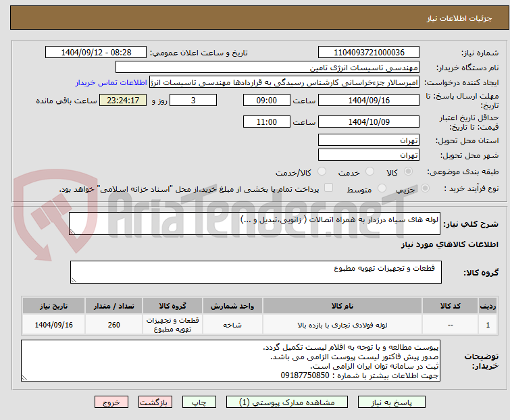Image resolution: width=510 pixels, height=420 pixels.
Task: Click the ساعت باقی مانده label
Action: point(66,101)
